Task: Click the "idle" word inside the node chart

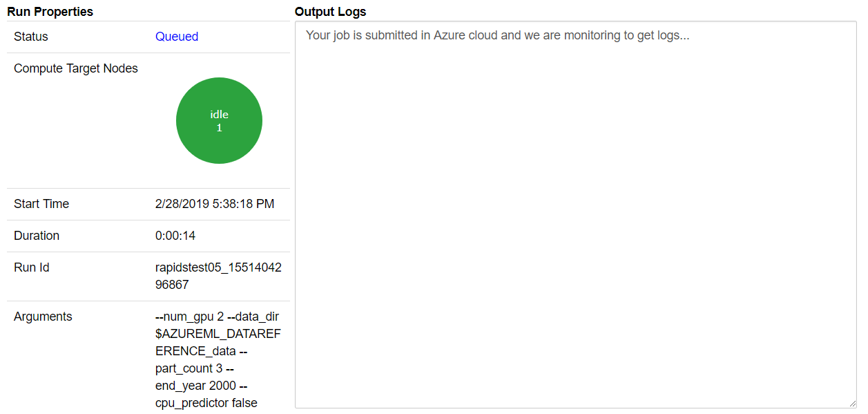Action: [219, 115]
